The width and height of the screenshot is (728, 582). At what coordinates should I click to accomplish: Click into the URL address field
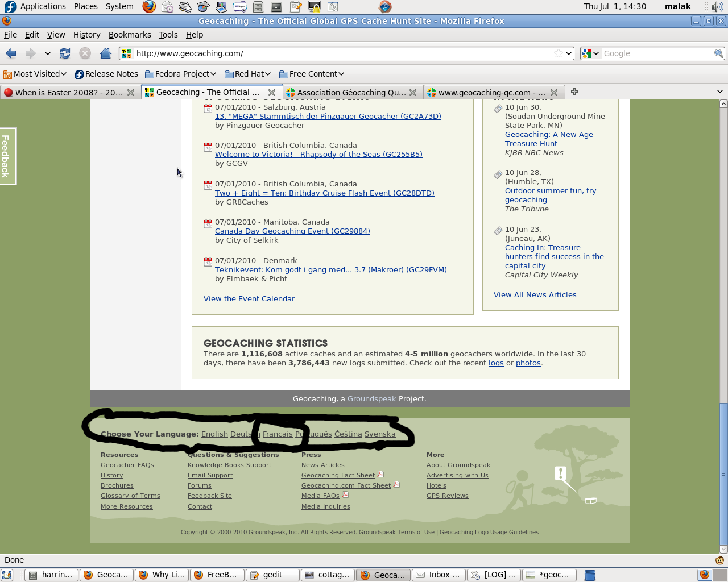[344, 53]
